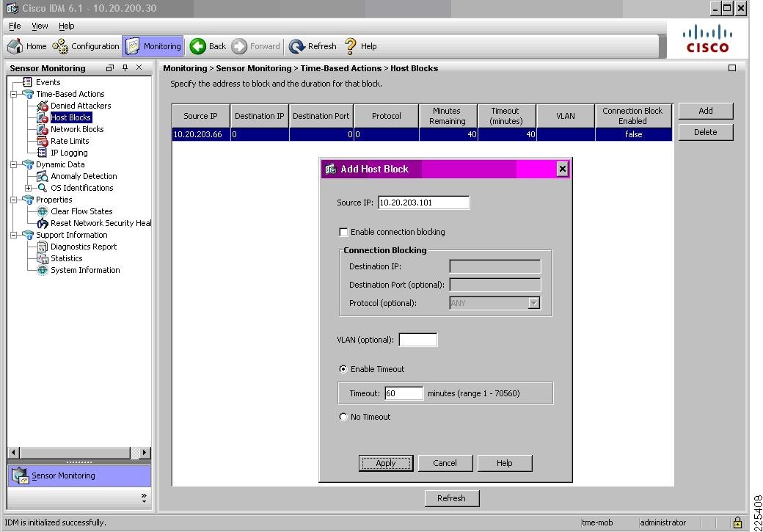Enable connection blocking checkbox
The height and width of the screenshot is (532, 763).
tap(343, 233)
